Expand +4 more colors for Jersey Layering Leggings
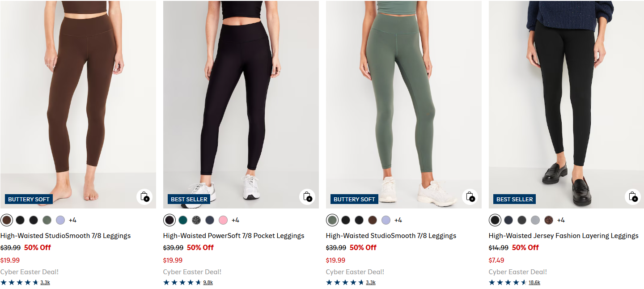Viewport: 644px width, 289px height. [x=561, y=220]
